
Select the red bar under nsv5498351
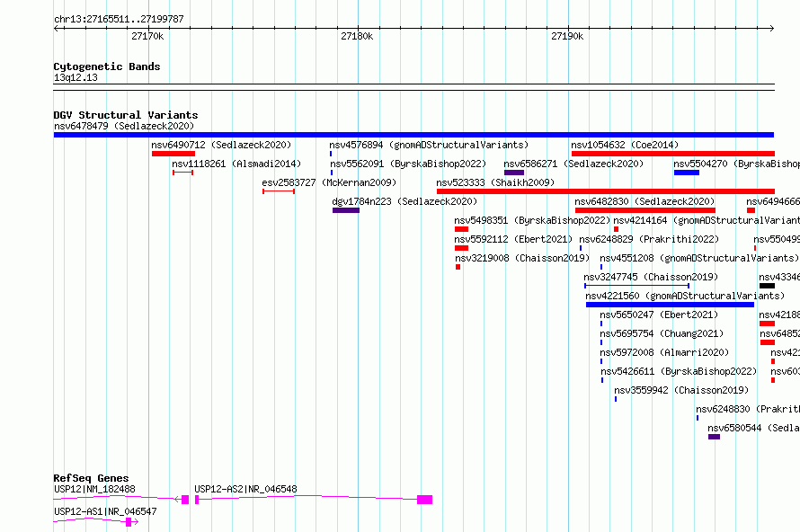tap(461, 229)
